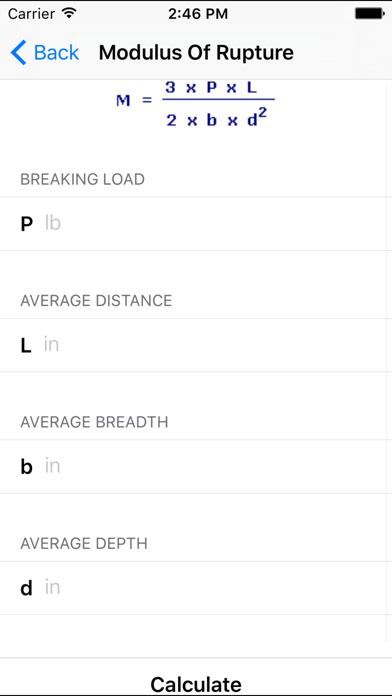This screenshot has height=696, width=392.
Task: Tap the blue back chevron icon
Action: (x=19, y=52)
